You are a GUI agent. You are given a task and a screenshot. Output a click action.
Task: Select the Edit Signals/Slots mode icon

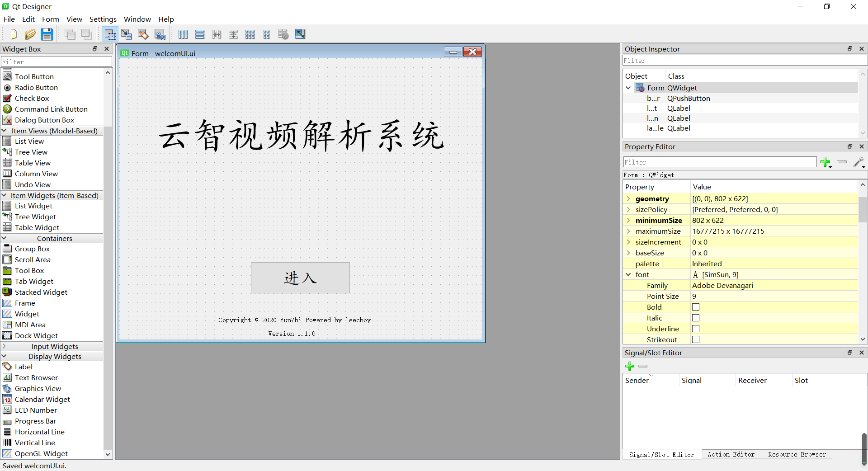127,34
